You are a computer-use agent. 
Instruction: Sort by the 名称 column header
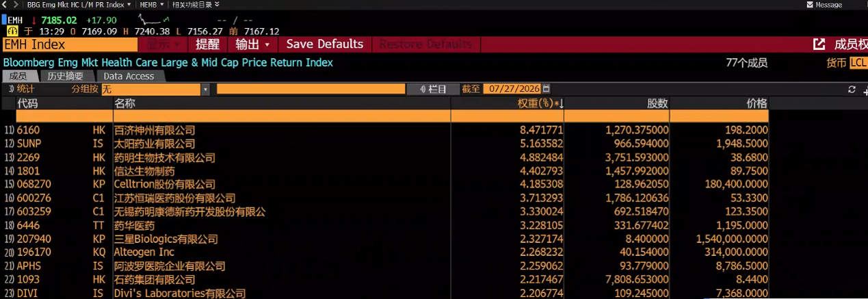[x=281, y=103]
